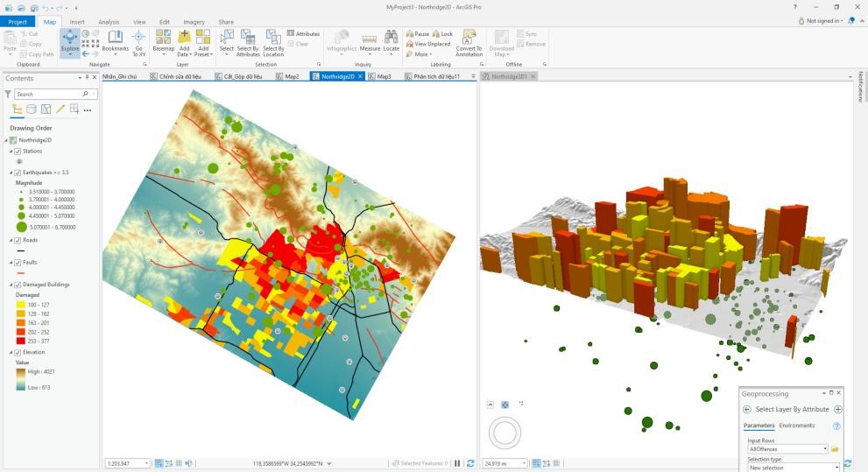Click the Pause labeling button
This screenshot has height=472, width=868.
click(417, 34)
